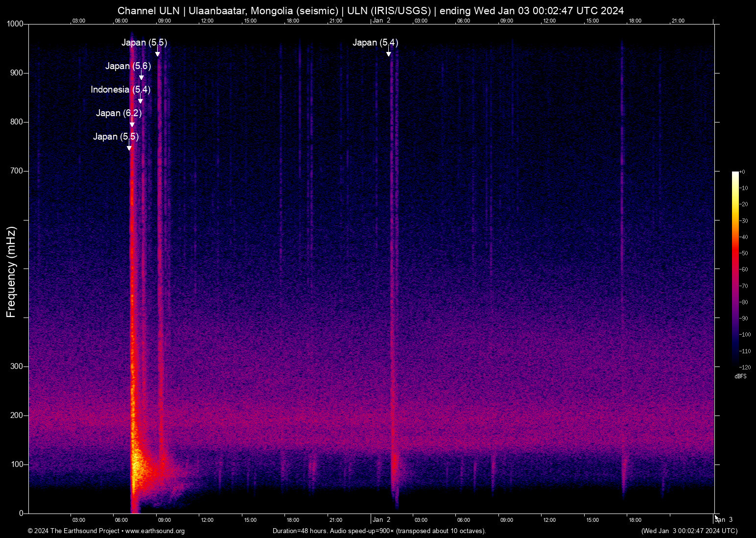The width and height of the screenshot is (756, 538).
Task: Click the dBFS color scale bar
Action: 735,269
